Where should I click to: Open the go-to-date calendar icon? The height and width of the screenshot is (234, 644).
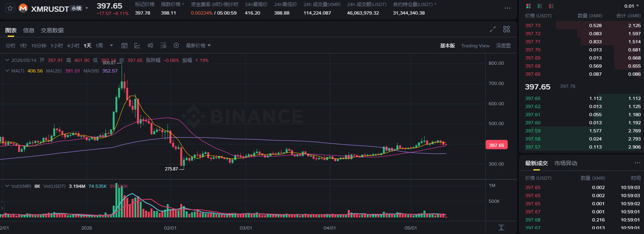point(124,46)
